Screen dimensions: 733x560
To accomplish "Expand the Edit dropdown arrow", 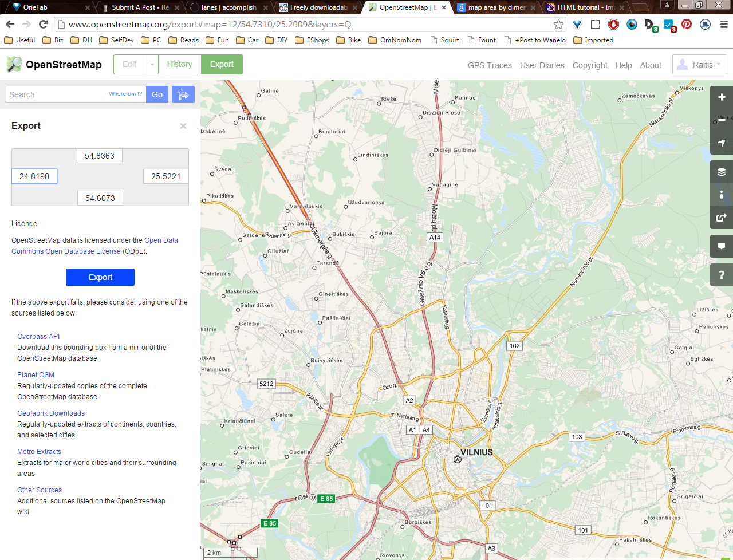I will 152,65.
